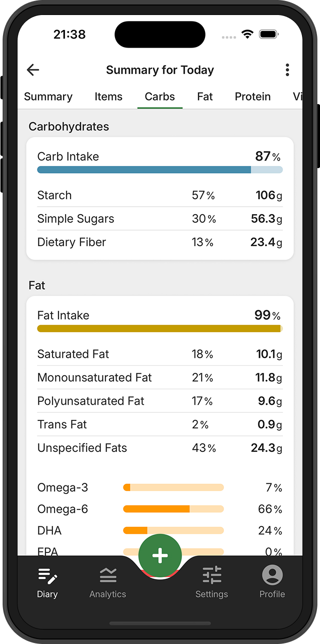The height and width of the screenshot is (644, 320).
Task: Tap the Unspecified Fats row
Action: (160, 448)
